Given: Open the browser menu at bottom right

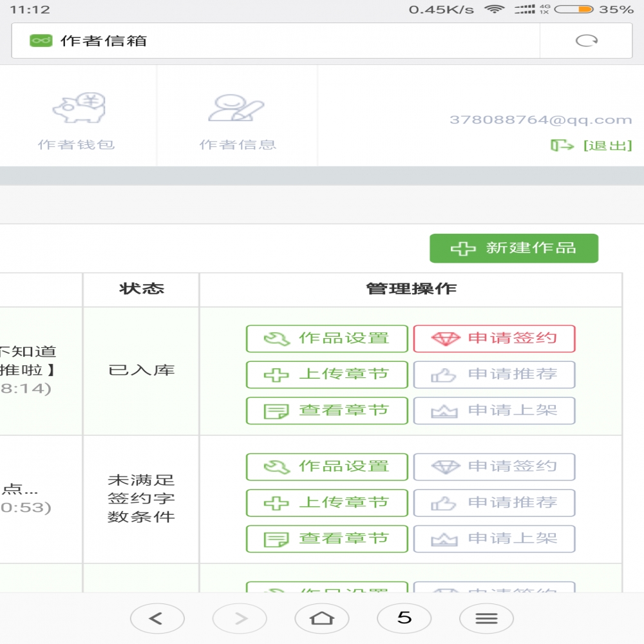Looking at the screenshot, I should (x=486, y=617).
